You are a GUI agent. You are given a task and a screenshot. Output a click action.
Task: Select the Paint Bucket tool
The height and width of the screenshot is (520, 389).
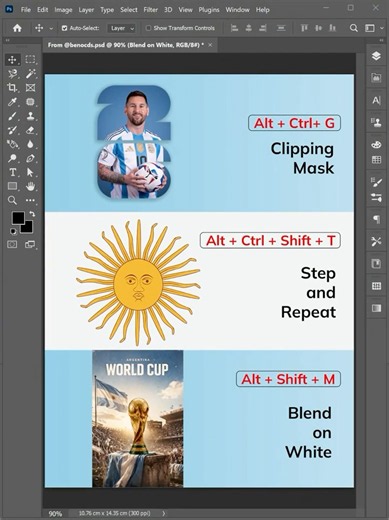click(12, 144)
